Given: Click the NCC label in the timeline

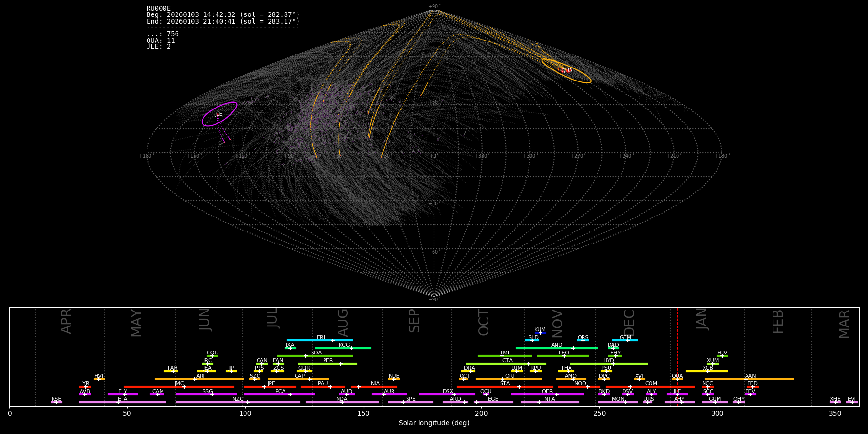Looking at the screenshot, I should 707,384.
